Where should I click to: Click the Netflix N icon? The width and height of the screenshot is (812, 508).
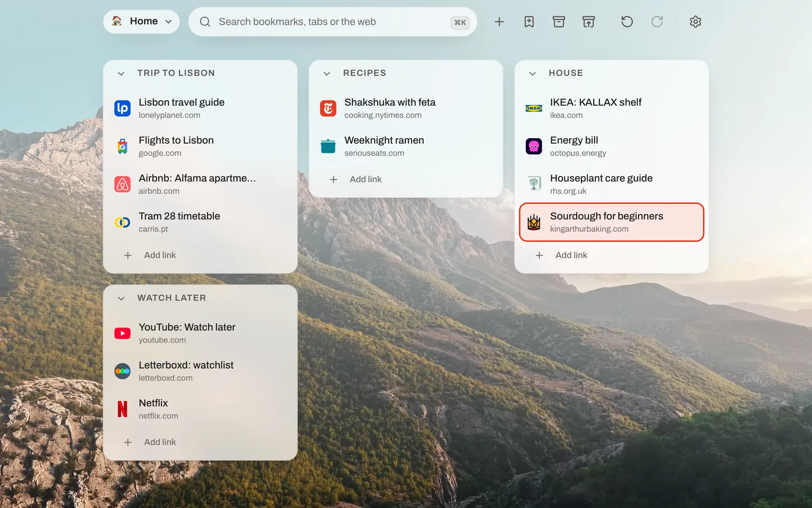tap(122, 409)
